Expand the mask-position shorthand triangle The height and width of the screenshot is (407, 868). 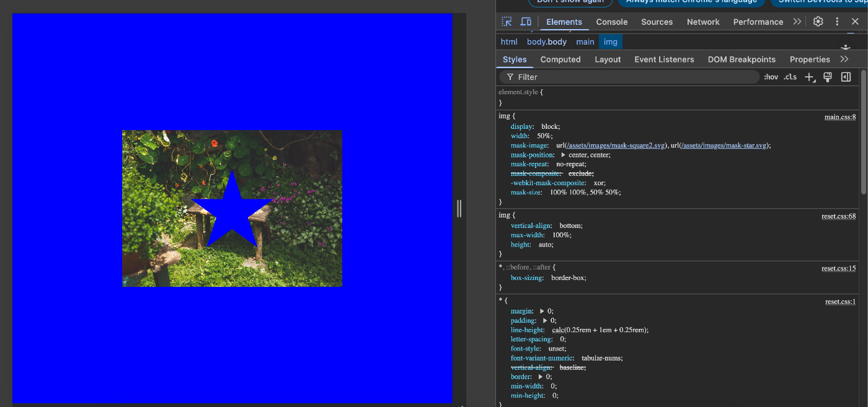563,155
